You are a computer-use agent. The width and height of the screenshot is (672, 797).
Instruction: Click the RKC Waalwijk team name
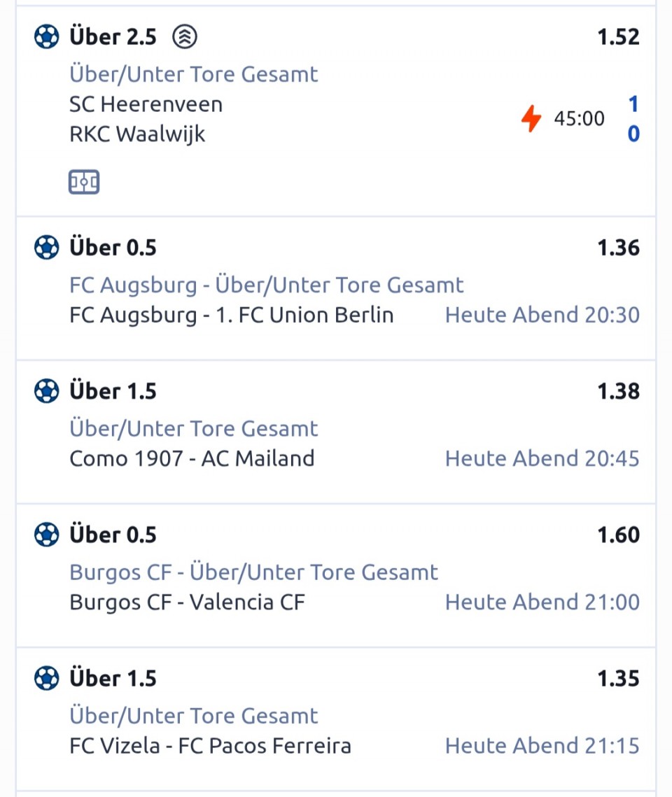(x=137, y=134)
